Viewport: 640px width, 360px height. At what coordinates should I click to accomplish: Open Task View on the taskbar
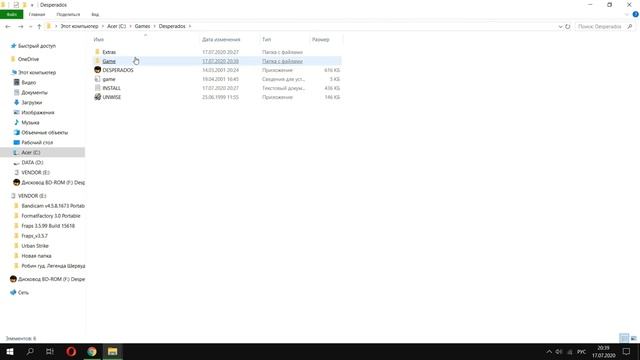(50, 351)
